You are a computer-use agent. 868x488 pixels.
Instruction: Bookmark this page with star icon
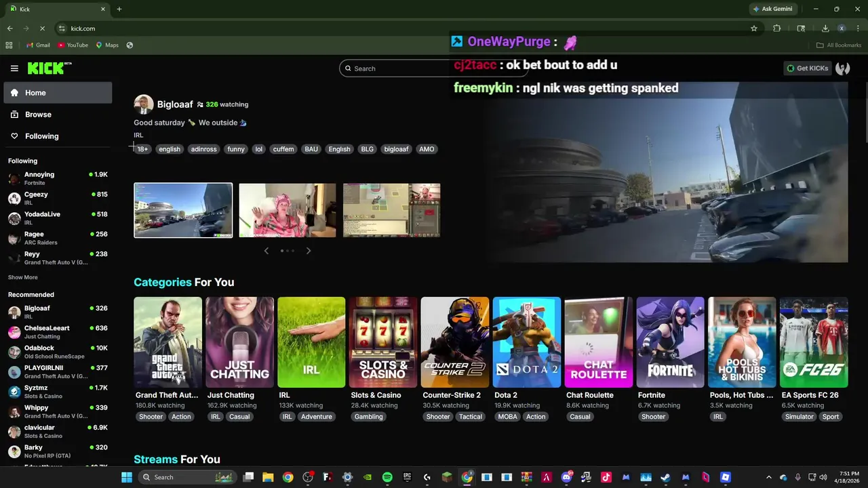pyautogui.click(x=754, y=28)
